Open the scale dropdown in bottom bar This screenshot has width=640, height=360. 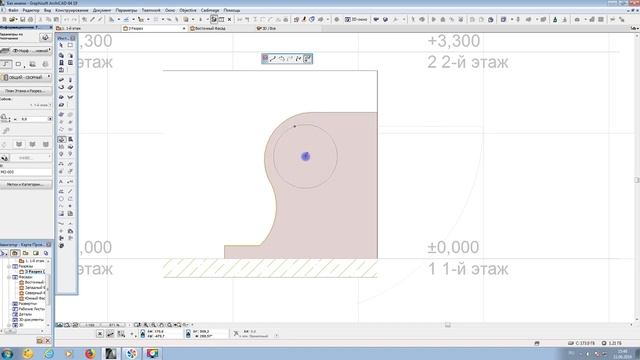pos(89,325)
